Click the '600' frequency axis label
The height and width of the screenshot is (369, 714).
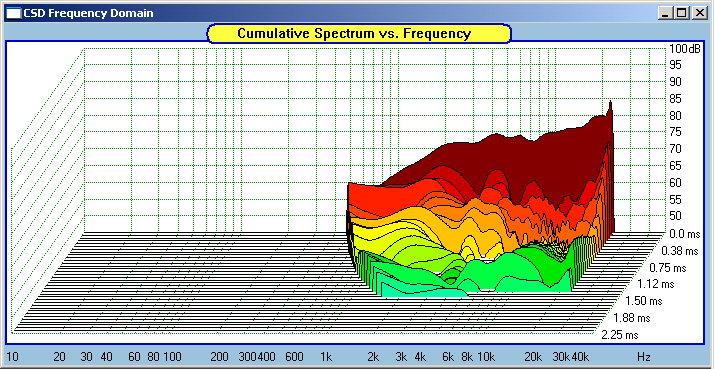click(x=295, y=357)
